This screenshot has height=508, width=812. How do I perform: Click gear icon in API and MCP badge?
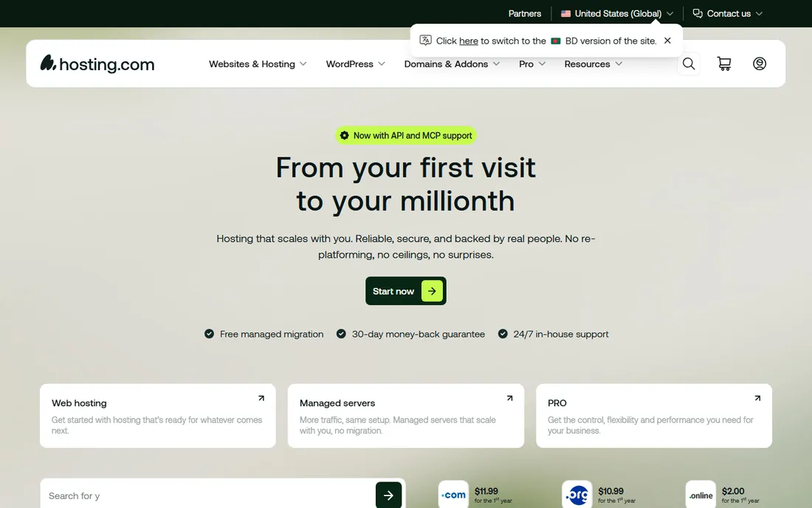(x=345, y=136)
